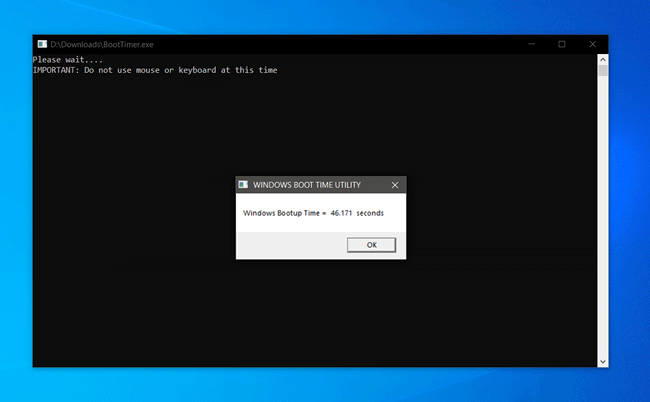The width and height of the screenshot is (650, 402).
Task: Click the Windows Boot Time Utility dialog icon
Action: click(243, 185)
